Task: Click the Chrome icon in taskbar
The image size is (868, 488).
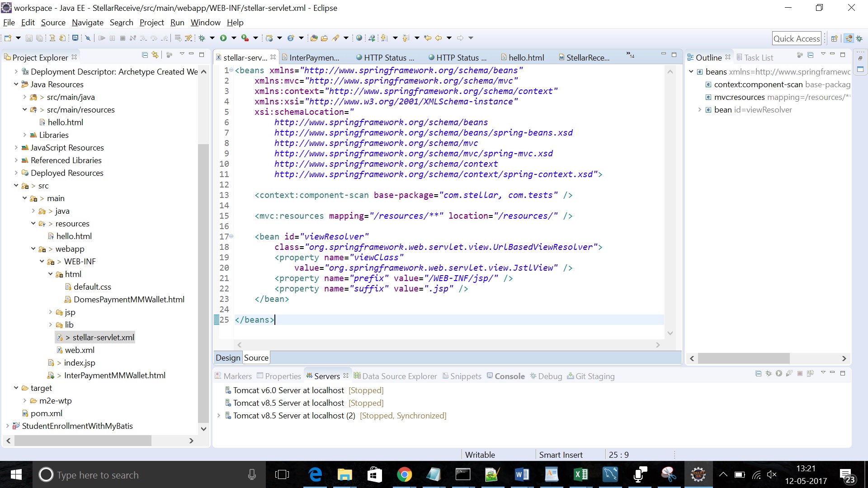Action: click(404, 474)
